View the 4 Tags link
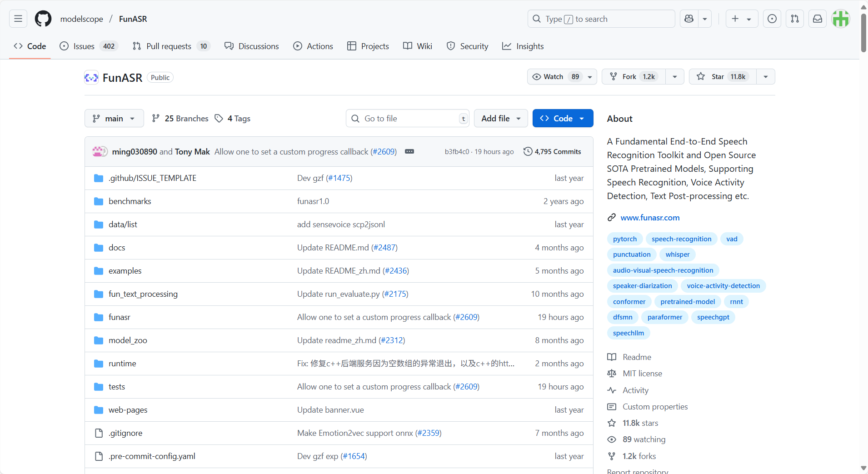 [233, 118]
